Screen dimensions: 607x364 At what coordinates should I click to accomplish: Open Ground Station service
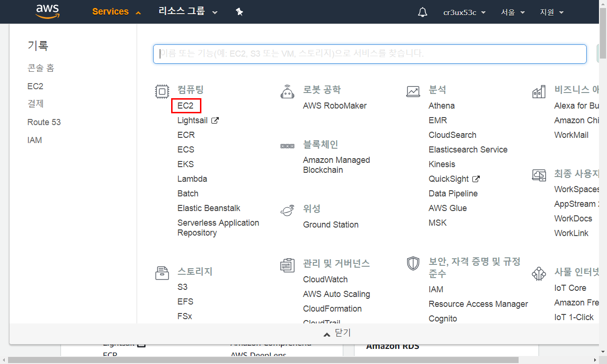pos(331,225)
